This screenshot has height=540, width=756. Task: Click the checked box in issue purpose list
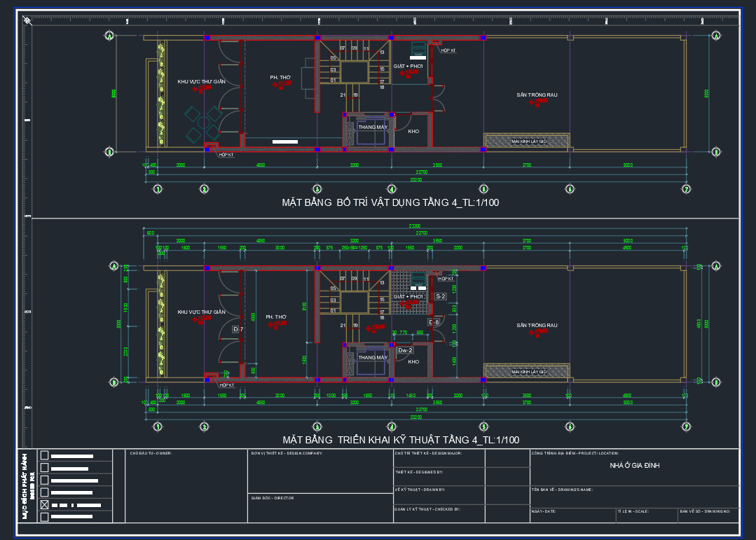click(x=45, y=504)
